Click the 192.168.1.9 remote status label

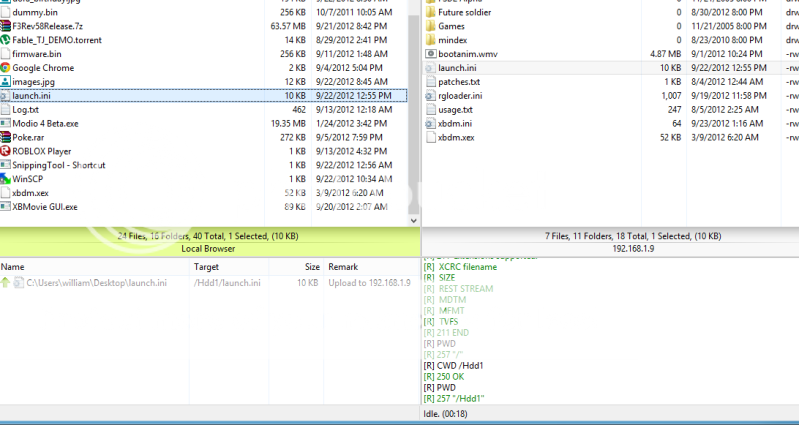[611, 248]
